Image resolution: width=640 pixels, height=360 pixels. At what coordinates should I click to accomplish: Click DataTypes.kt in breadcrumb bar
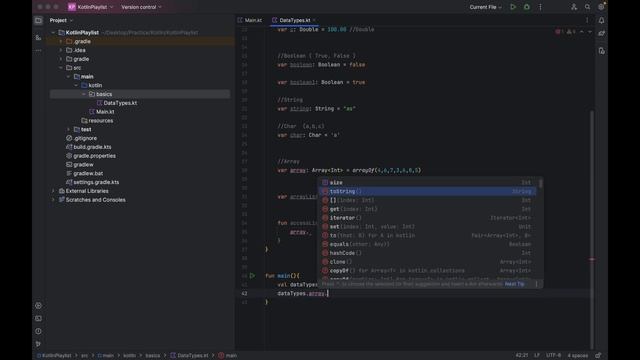click(190, 356)
